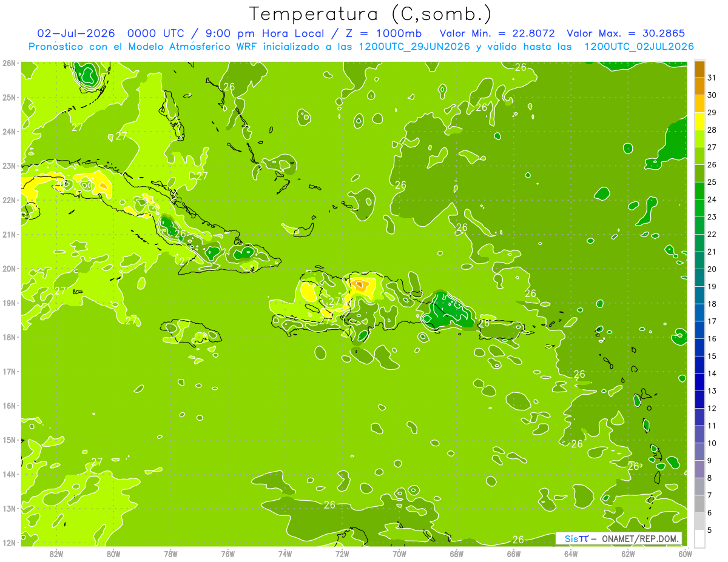728x562 pixels.
Task: Click 'Valor Min. = 22.8072' readout
Action: (497, 33)
